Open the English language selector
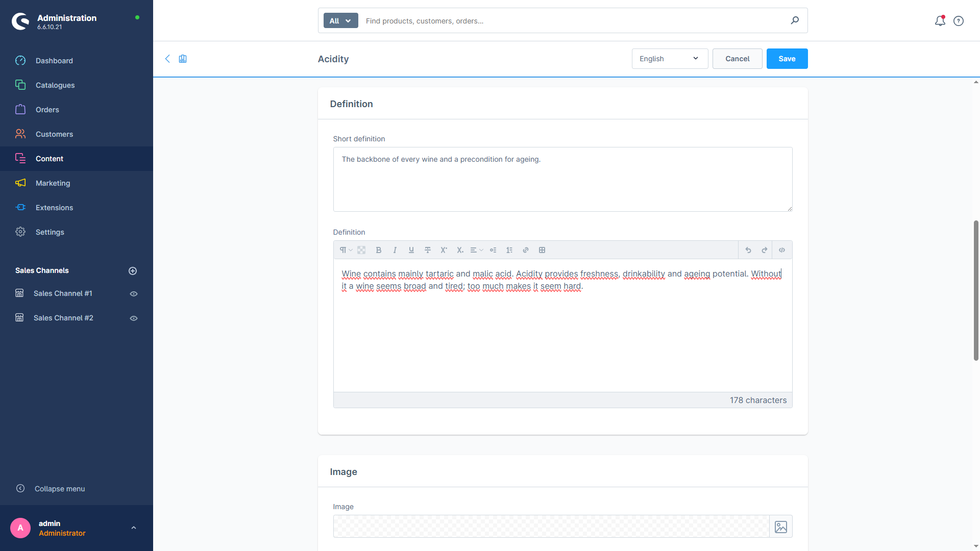The height and width of the screenshot is (551, 980). 670,59
